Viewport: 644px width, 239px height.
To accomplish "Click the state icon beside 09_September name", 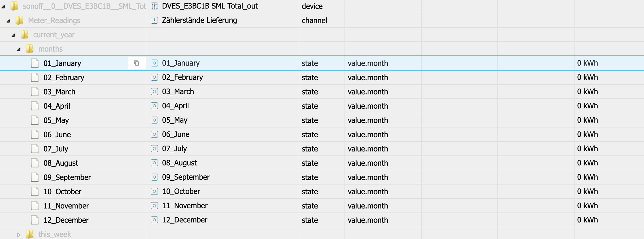I will (x=154, y=177).
